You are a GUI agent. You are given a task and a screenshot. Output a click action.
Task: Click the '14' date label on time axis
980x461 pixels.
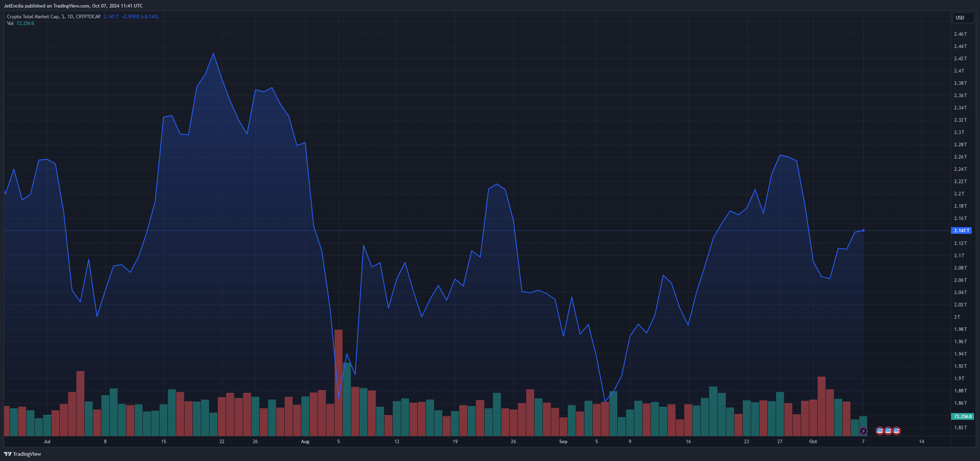(921, 442)
